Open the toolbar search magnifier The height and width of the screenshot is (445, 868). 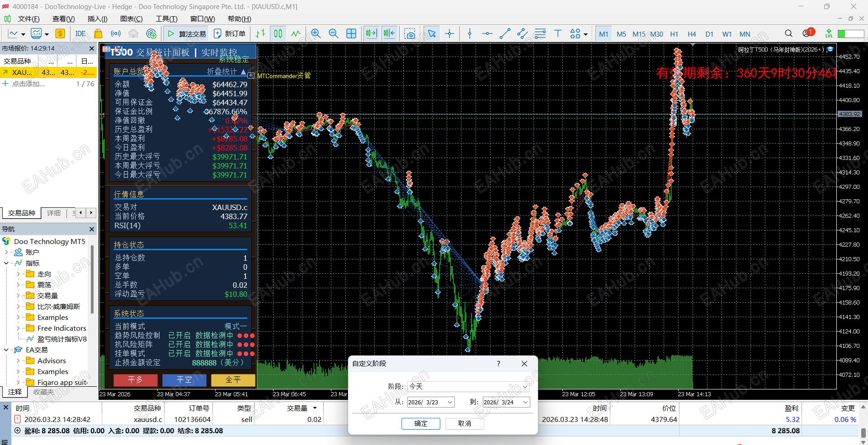(x=788, y=34)
